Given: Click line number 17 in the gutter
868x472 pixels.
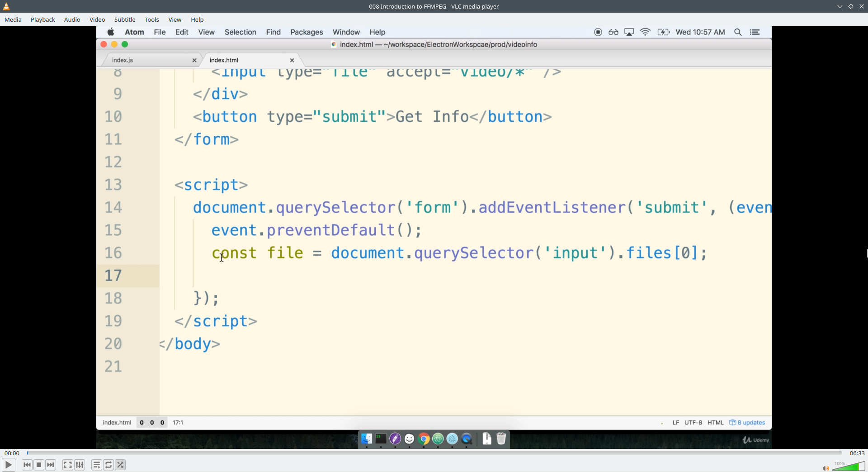Looking at the screenshot, I should (113, 276).
